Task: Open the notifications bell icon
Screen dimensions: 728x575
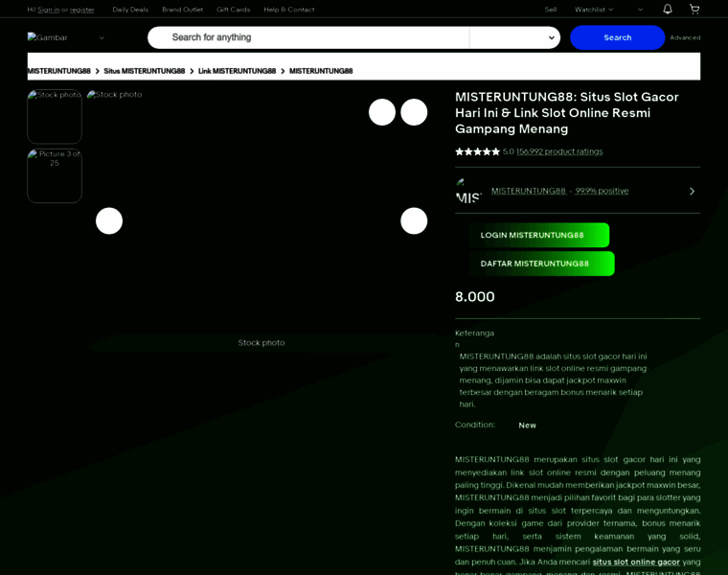Action: 668,10
